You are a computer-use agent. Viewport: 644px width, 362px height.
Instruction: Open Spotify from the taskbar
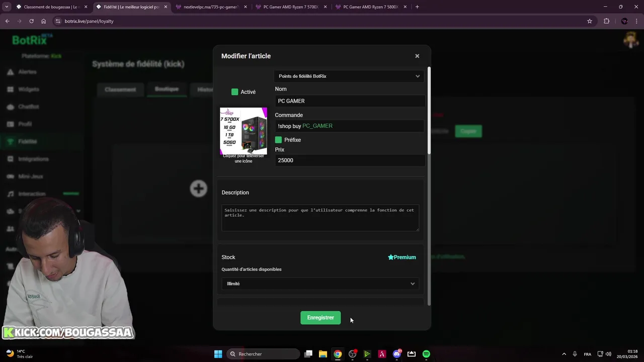click(426, 354)
